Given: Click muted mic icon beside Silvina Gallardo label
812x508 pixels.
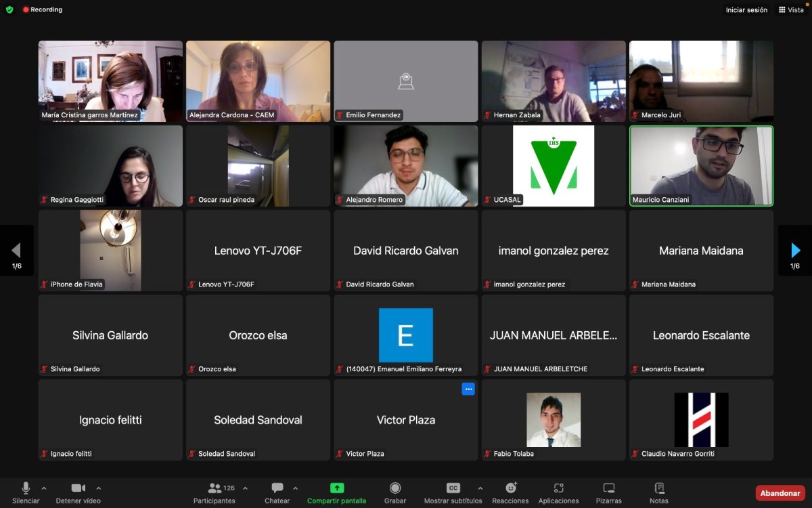Looking at the screenshot, I should tap(45, 369).
